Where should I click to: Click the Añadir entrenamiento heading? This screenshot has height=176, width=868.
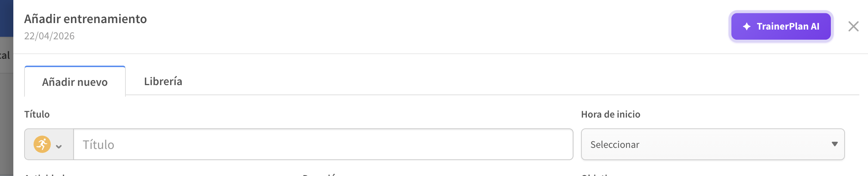click(x=85, y=19)
